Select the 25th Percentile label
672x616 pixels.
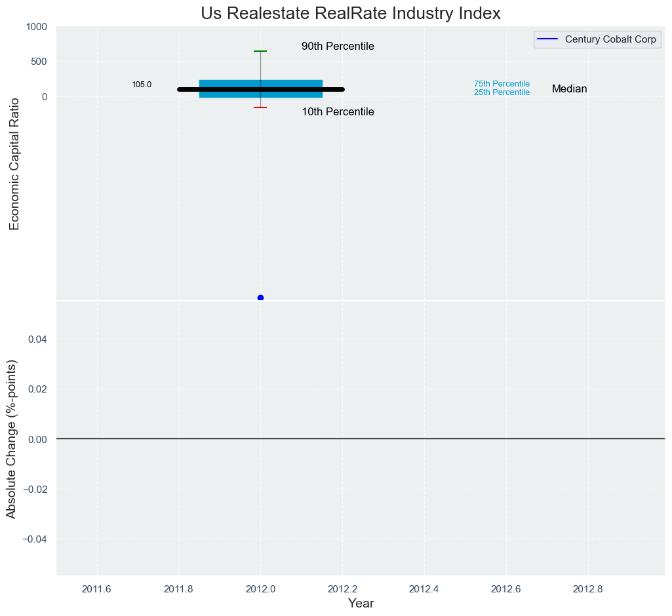tap(502, 92)
